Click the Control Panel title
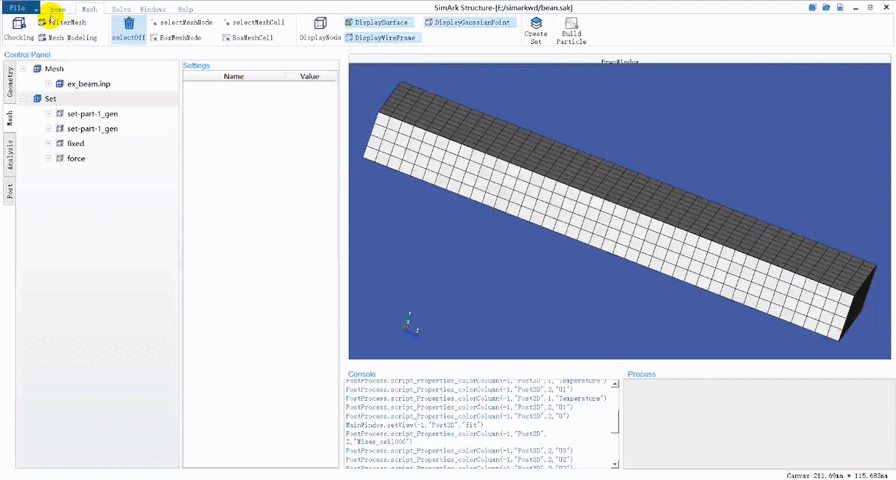 (x=27, y=55)
